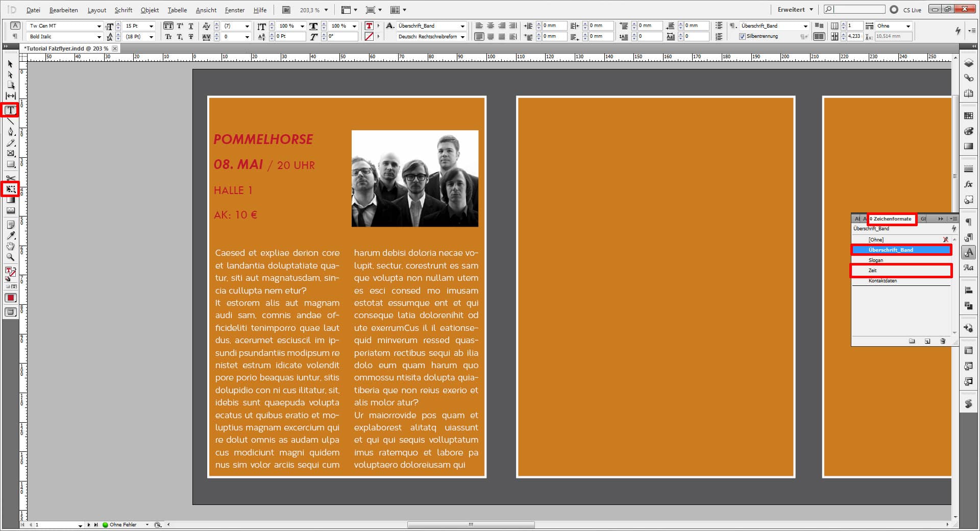980x531 pixels.
Task: Toggle underline formatting in the control bar
Action: 191,26
